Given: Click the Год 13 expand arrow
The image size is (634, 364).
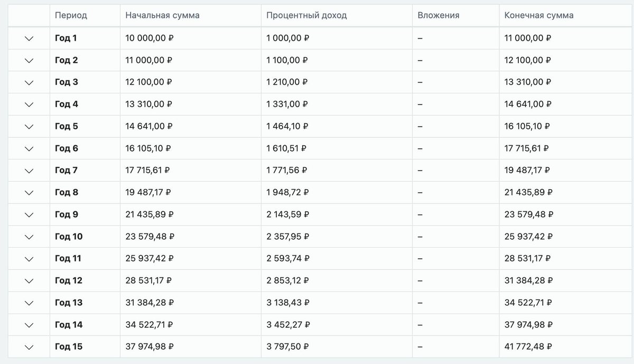Looking at the screenshot, I should point(29,303).
